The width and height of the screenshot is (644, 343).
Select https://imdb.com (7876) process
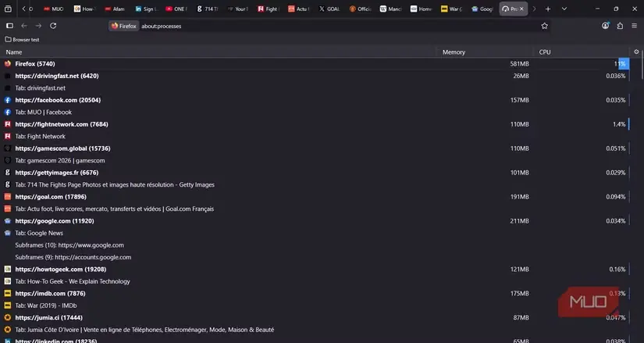pyautogui.click(x=316, y=294)
